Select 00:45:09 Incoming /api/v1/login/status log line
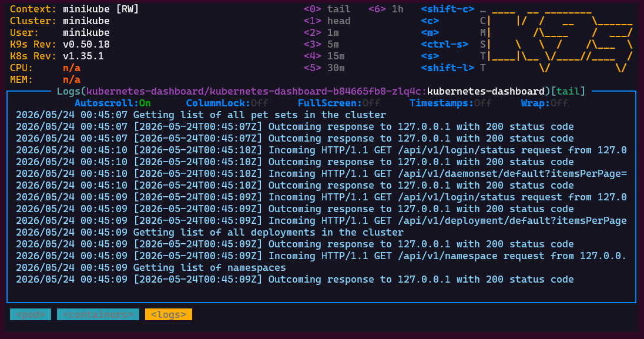The height and width of the screenshot is (339, 644). click(321, 197)
